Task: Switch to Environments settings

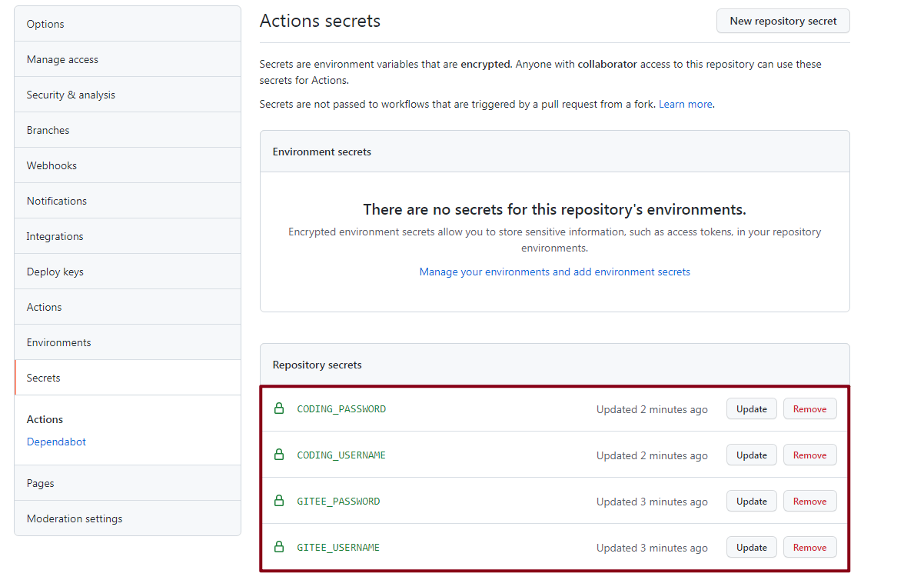Action: click(58, 342)
